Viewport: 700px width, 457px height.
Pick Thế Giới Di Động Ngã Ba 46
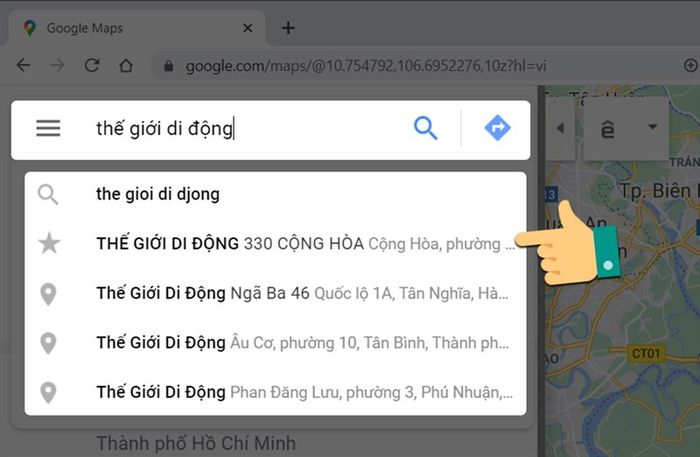(x=275, y=293)
